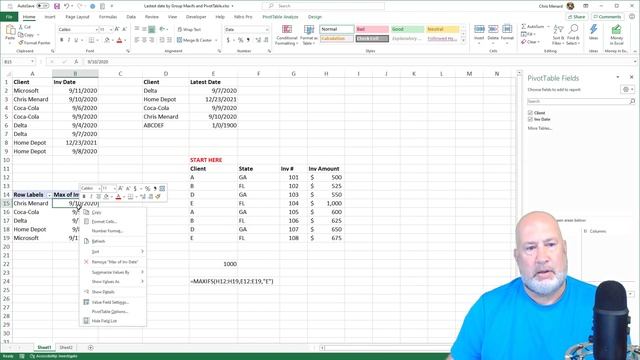Click the Increase Font Size button in ribbon

[x=117, y=29]
